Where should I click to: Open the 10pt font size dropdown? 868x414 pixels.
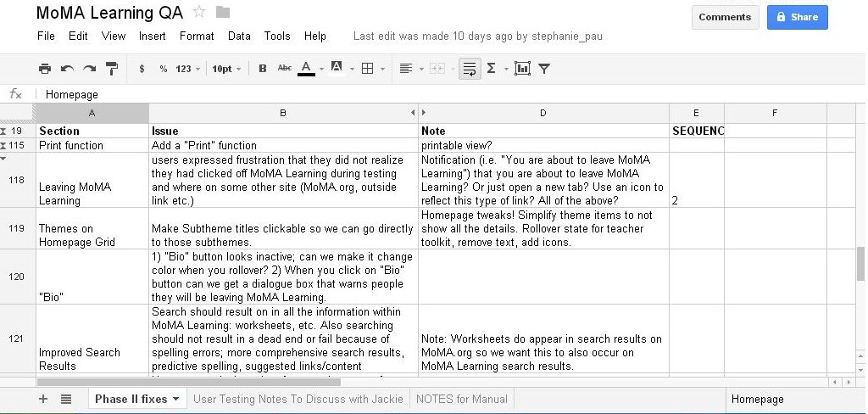(x=226, y=69)
